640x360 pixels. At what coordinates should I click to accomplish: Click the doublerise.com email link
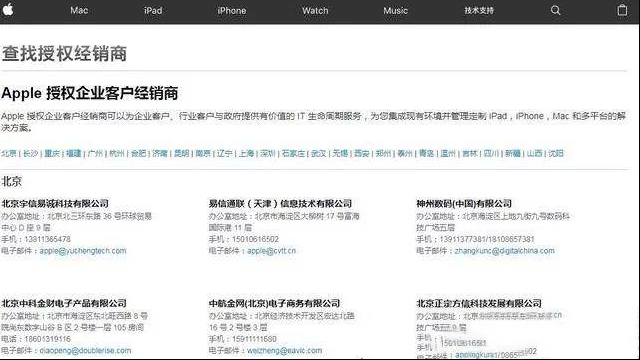(x=85, y=350)
